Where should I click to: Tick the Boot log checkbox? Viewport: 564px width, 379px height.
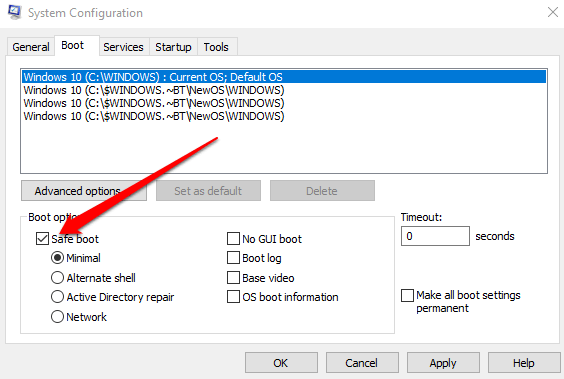point(233,258)
